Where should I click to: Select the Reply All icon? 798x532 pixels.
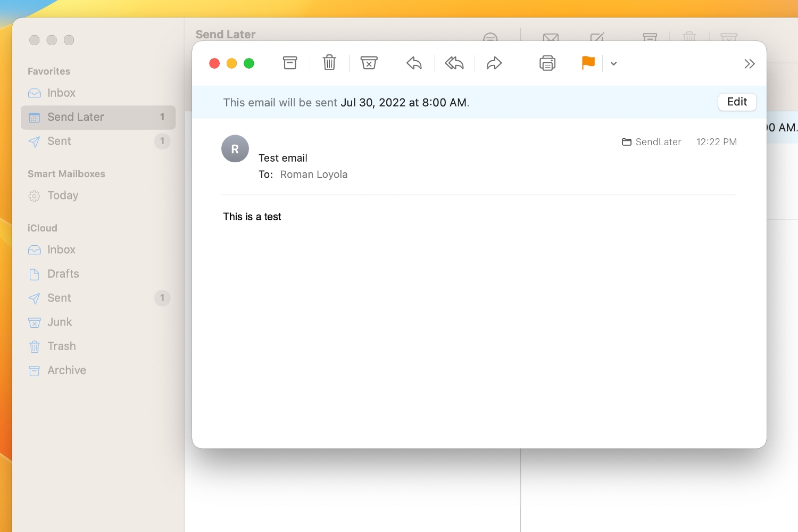click(454, 63)
